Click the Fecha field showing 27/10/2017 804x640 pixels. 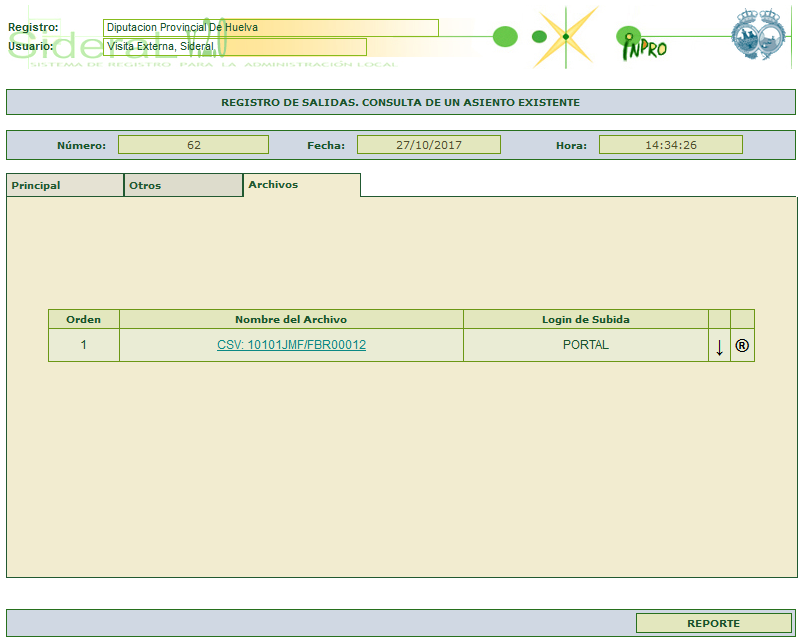click(429, 145)
